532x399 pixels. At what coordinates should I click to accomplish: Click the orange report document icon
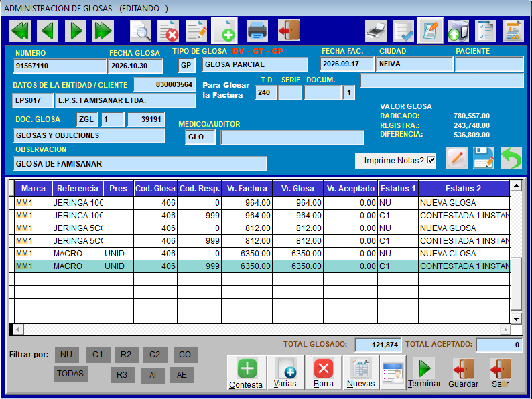pos(513,31)
